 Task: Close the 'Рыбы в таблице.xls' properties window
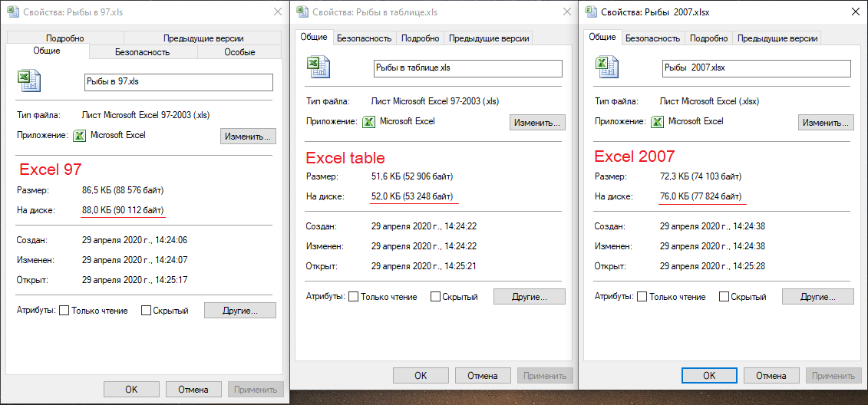pyautogui.click(x=565, y=12)
